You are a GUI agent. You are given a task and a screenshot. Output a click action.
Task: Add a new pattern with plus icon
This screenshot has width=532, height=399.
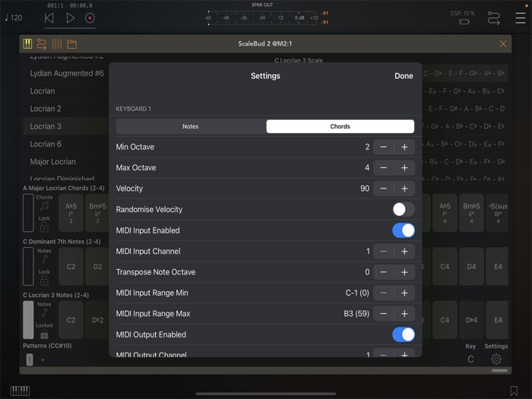[x=43, y=359]
